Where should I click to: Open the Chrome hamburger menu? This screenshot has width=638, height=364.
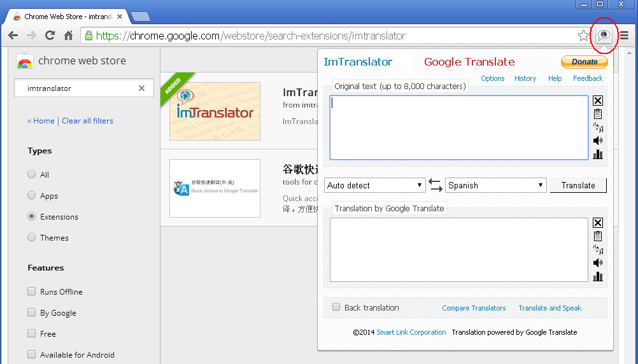coord(624,36)
